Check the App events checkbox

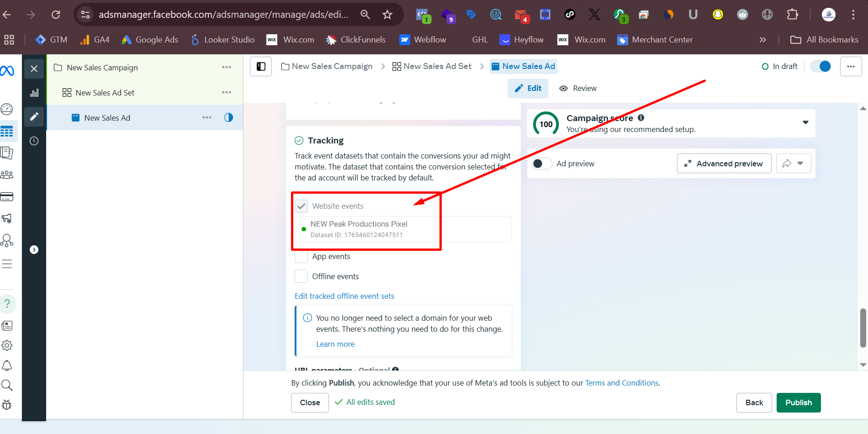pos(301,257)
